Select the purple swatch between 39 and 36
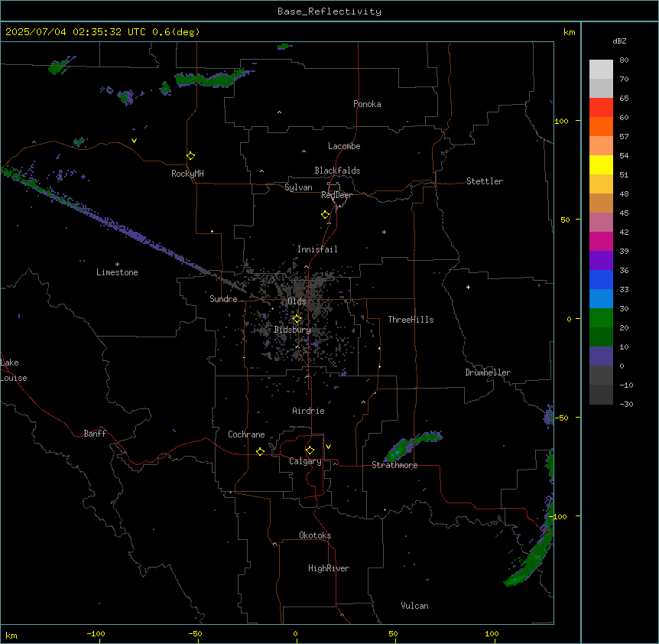Screen dimensions: 659x644 [x=601, y=261]
